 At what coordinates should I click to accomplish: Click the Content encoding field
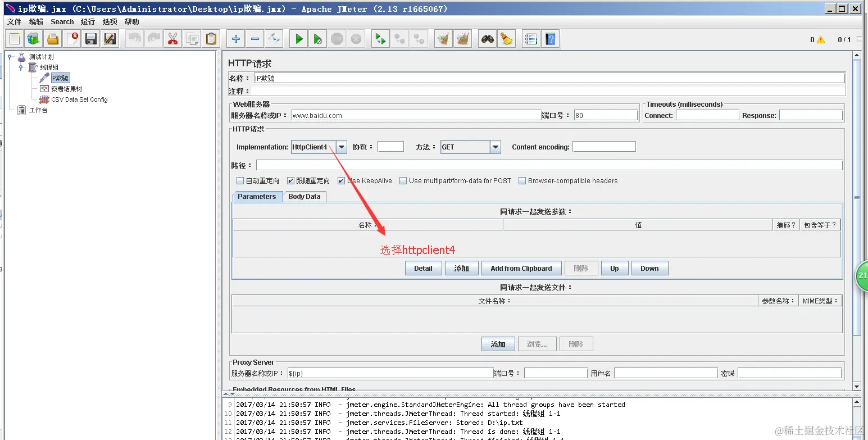point(604,147)
